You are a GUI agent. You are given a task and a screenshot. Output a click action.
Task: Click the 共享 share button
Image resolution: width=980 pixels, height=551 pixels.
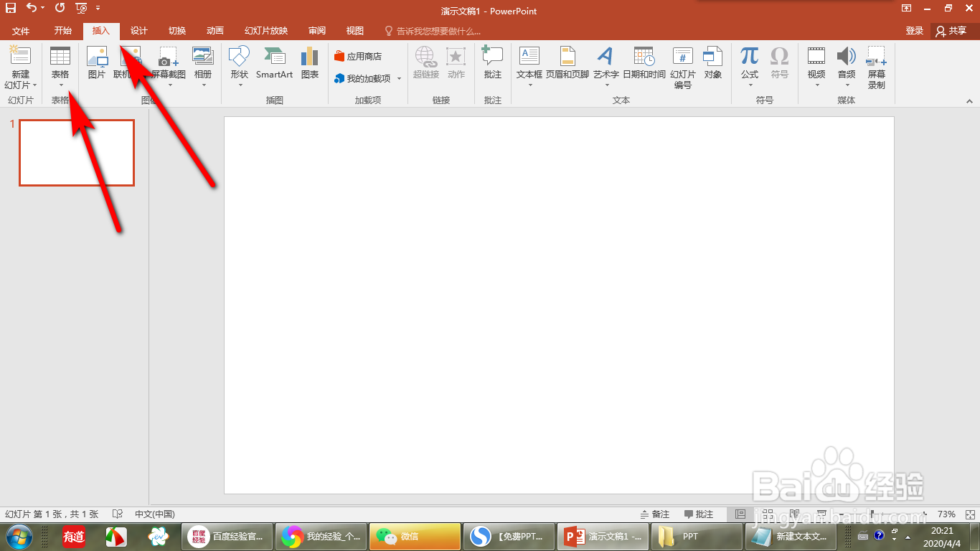[x=951, y=31]
